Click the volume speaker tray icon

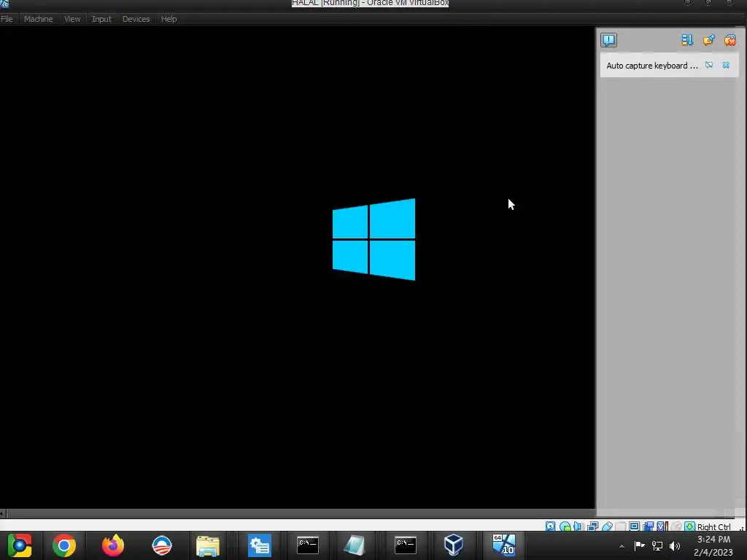(675, 545)
